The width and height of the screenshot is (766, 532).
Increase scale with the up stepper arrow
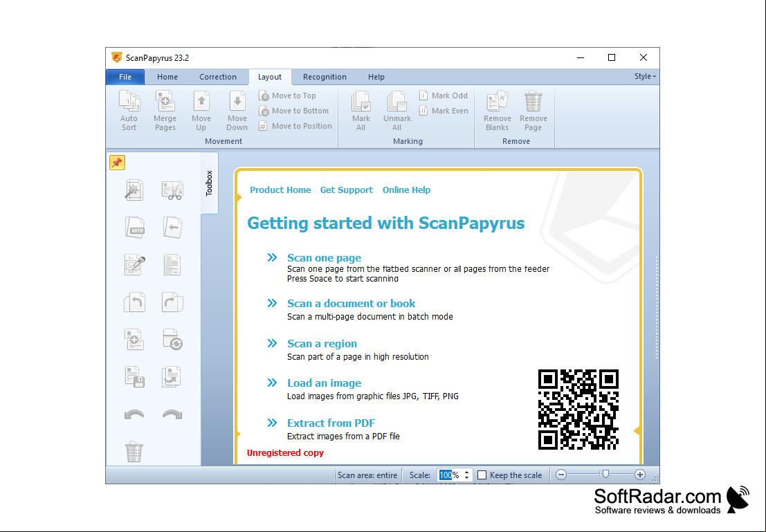pyautogui.click(x=466, y=472)
